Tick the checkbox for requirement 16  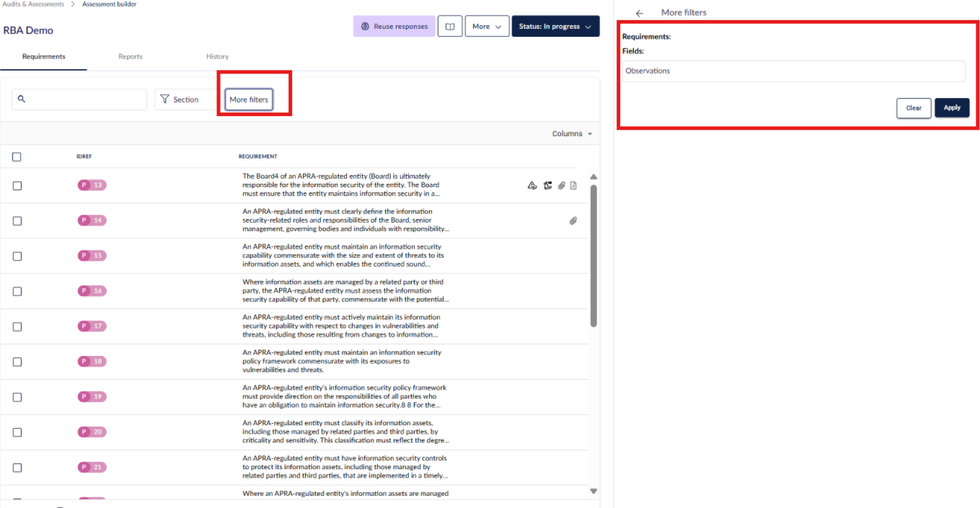pyautogui.click(x=17, y=292)
